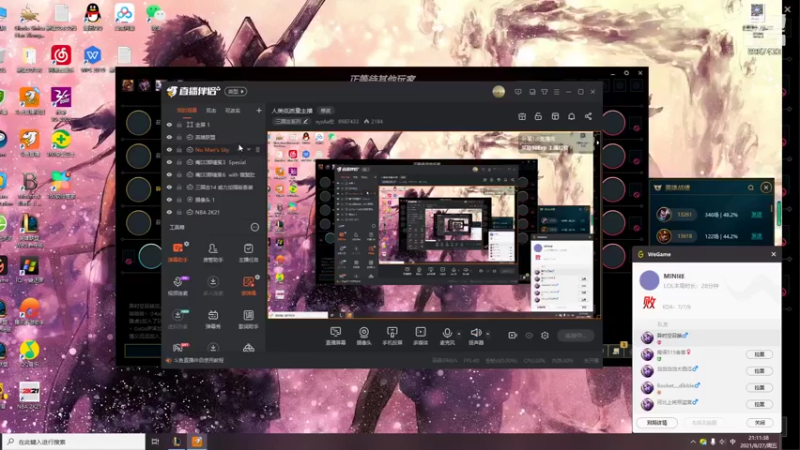Open the 房管助手 tool icon
800x450 pixels.
213,252
